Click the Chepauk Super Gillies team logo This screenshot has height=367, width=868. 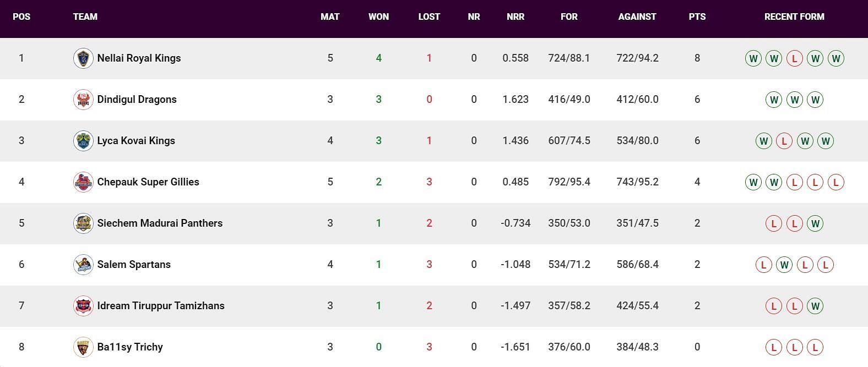pyautogui.click(x=83, y=182)
